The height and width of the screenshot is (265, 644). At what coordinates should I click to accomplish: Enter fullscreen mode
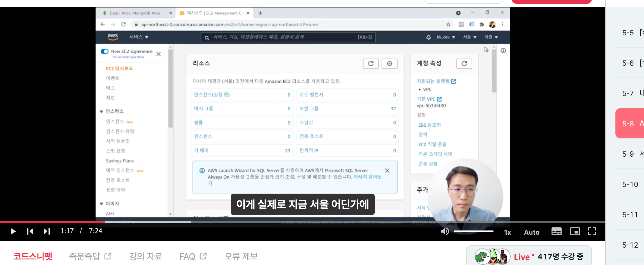click(x=592, y=232)
